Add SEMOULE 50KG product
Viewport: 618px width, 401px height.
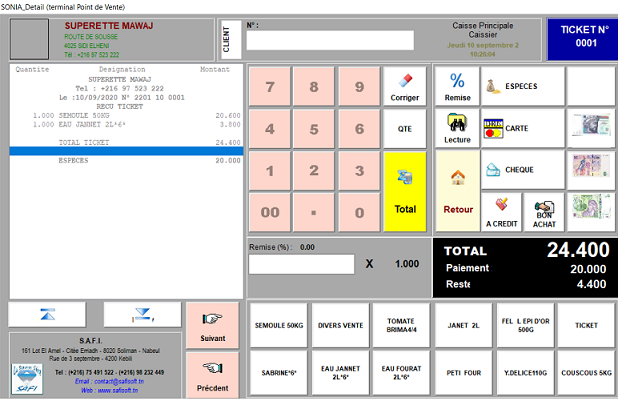click(279, 325)
